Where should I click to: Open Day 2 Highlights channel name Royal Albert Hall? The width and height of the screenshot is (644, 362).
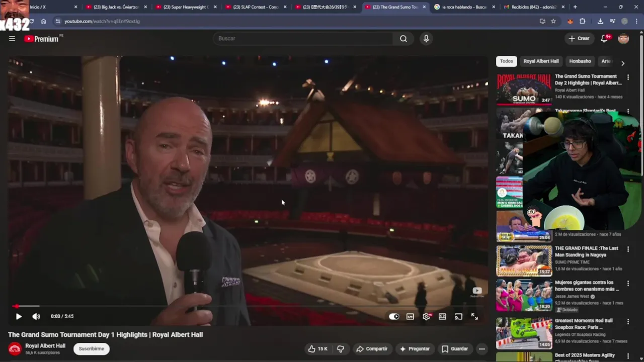coord(570,90)
